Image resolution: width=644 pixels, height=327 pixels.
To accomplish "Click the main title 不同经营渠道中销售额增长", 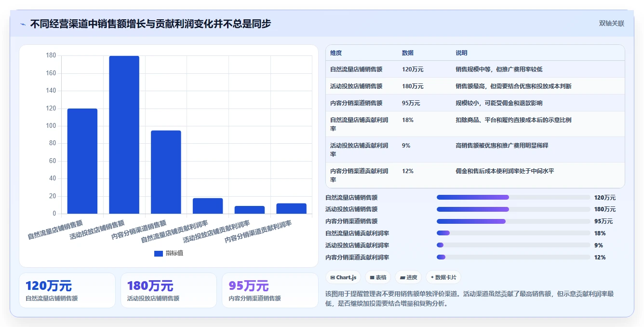I will pyautogui.click(x=150, y=24).
